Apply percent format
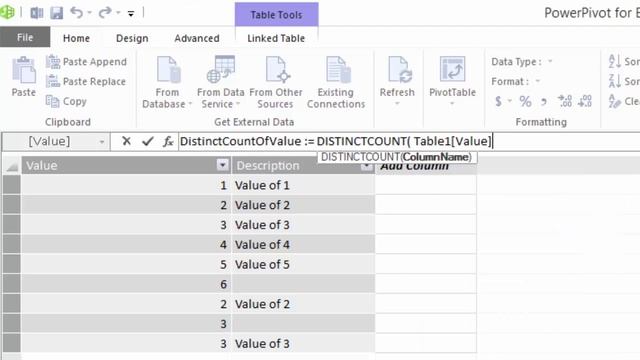640x360 pixels. (x=525, y=101)
